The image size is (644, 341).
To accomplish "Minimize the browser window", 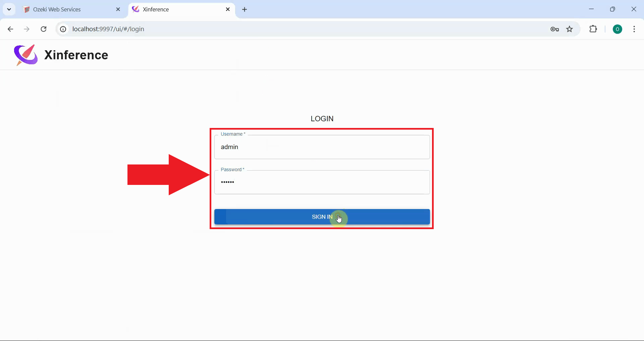I will click(591, 9).
